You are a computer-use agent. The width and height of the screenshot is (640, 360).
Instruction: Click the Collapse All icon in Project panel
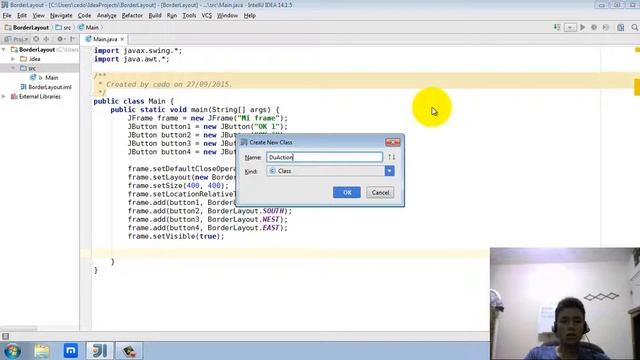(46, 39)
